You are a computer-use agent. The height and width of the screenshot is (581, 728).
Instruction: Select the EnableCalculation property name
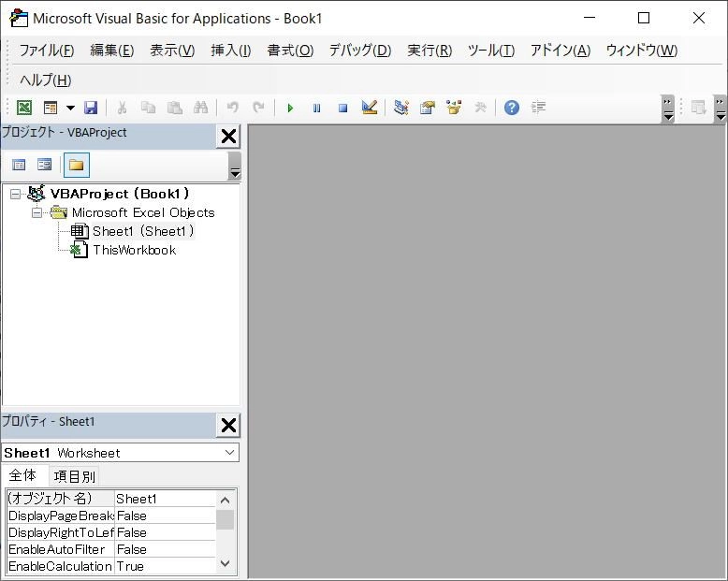tap(61, 566)
